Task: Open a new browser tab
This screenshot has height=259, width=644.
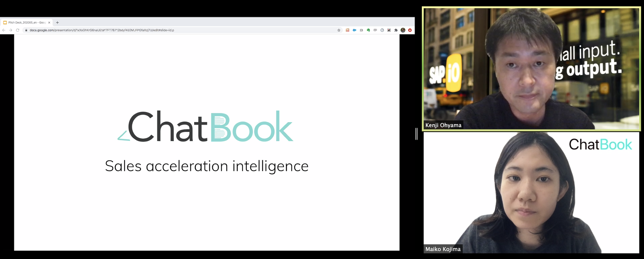Action: pos(57,22)
